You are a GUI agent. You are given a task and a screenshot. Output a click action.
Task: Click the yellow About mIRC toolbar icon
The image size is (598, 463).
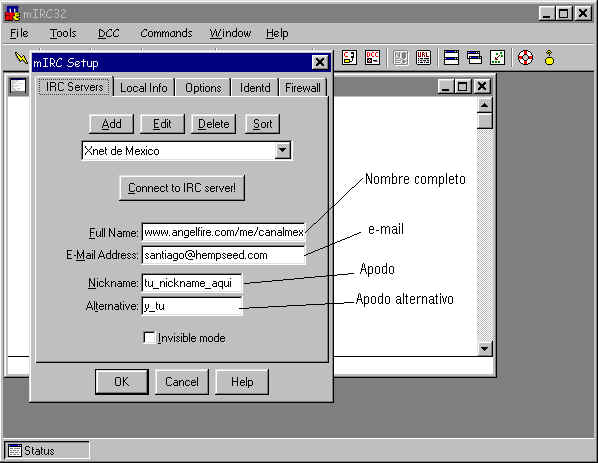(x=549, y=58)
